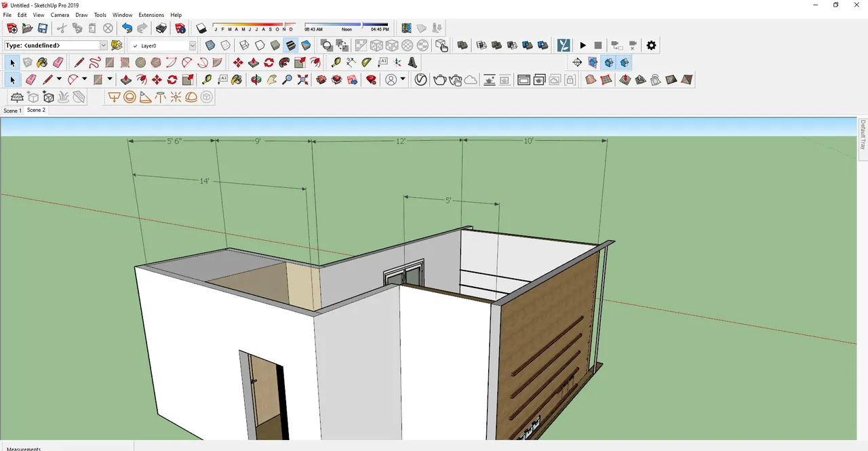Play the animation with the play button
Image resolution: width=868 pixels, height=451 pixels.
(x=583, y=45)
